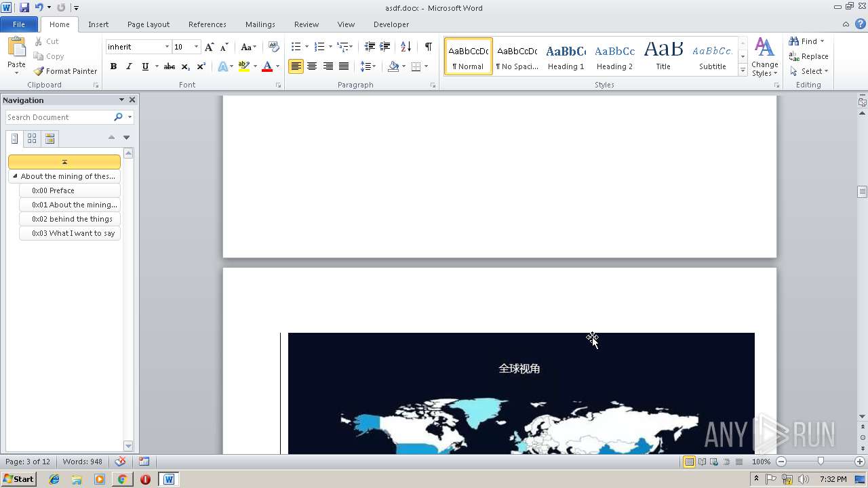Click the Multilevel List icon
This screenshot has width=868, height=488.
tap(343, 47)
